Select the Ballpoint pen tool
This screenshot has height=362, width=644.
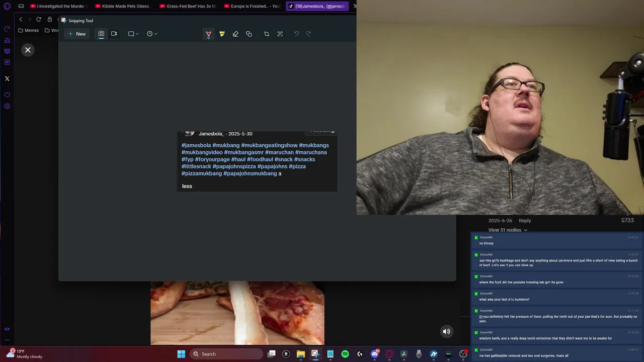pyautogui.click(x=208, y=34)
